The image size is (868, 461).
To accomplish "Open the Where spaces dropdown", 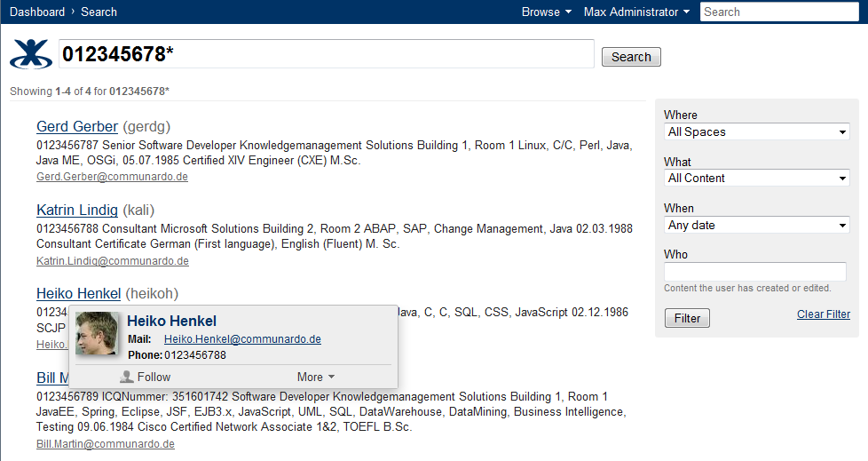I will pos(756,131).
